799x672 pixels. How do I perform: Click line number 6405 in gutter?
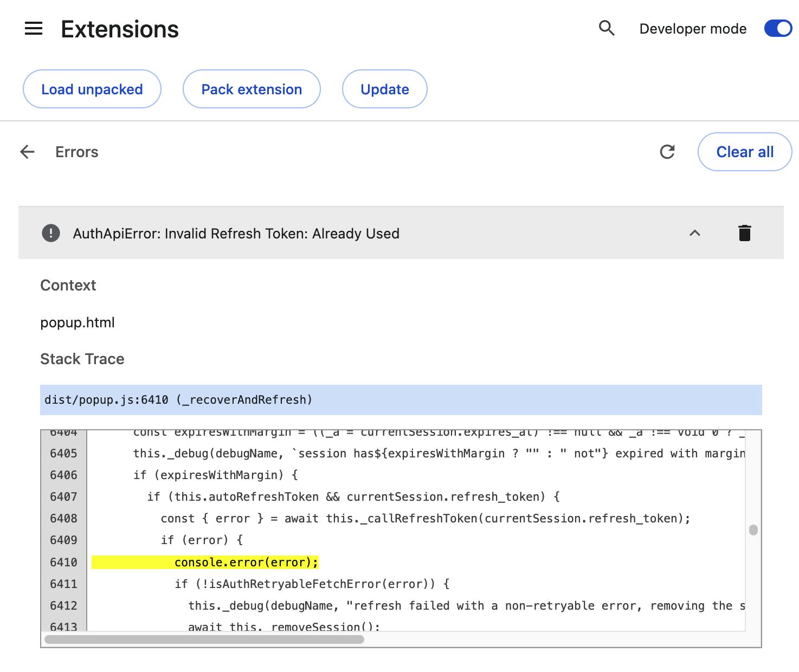(x=63, y=454)
